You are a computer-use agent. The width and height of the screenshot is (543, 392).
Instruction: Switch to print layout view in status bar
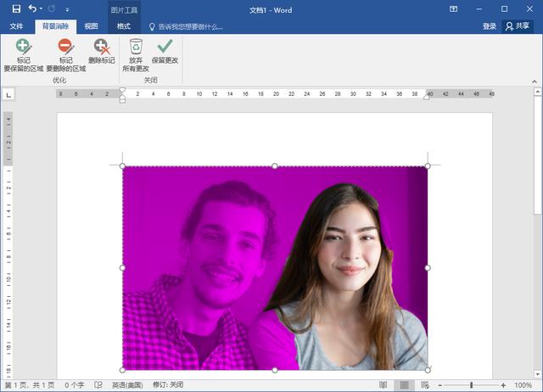click(405, 385)
